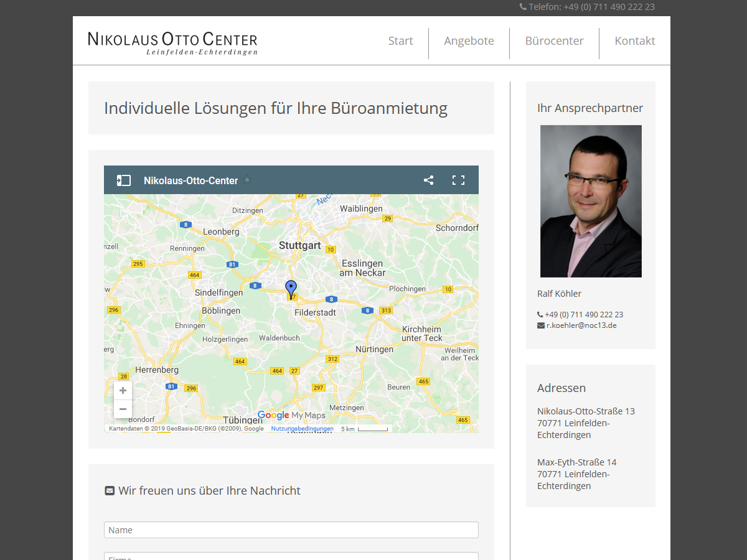Click contact phone +49 (0) 711 490 222 23 in sidebar

pos(584,315)
